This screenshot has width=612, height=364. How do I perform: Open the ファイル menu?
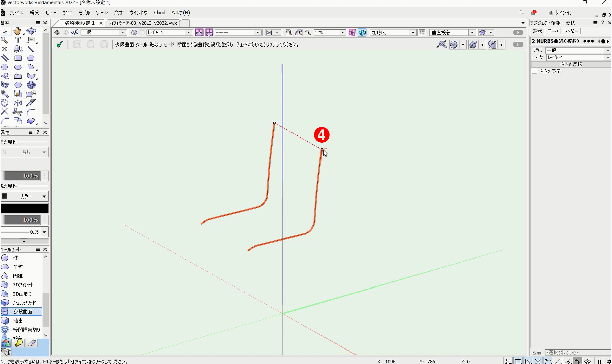coord(16,13)
